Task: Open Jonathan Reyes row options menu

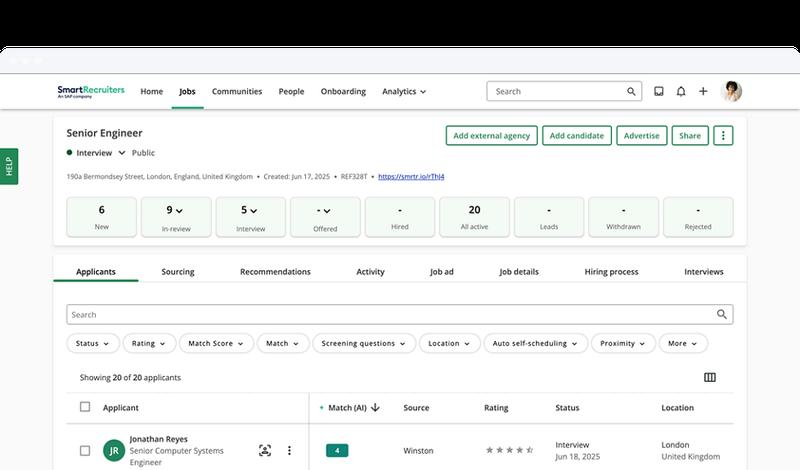Action: pyautogui.click(x=289, y=450)
